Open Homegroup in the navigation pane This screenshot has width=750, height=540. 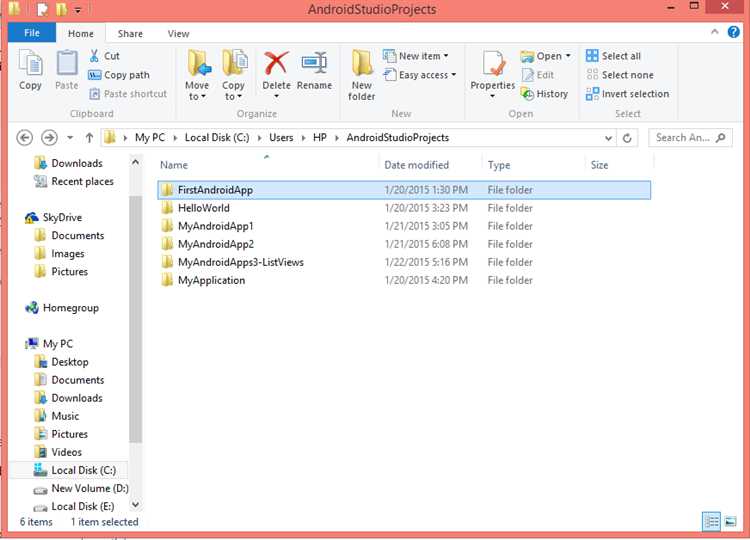[62, 308]
